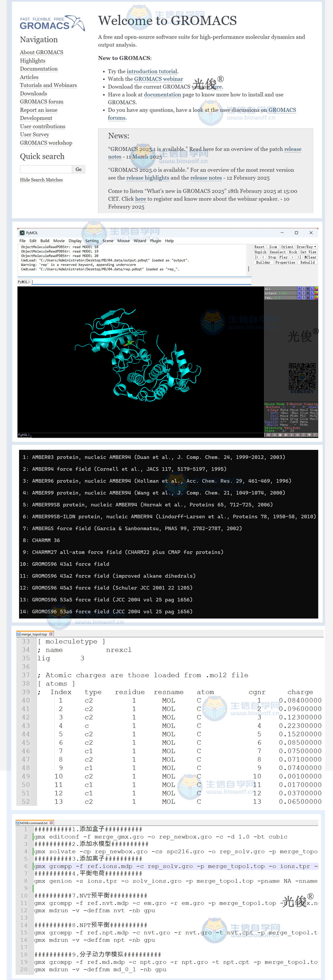Open the L label menu for the rep_ object
Viewport: 333px width, 980px height.
[312, 298]
